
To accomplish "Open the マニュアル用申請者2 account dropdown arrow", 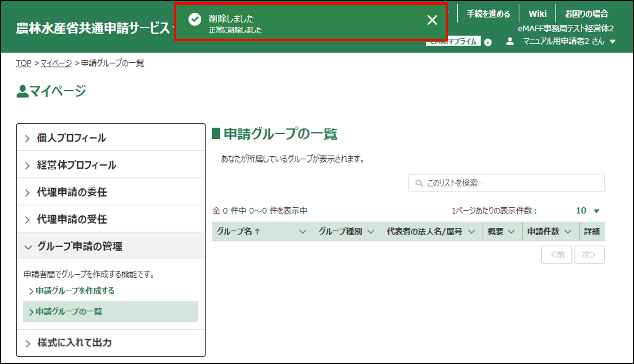I will coord(613,42).
